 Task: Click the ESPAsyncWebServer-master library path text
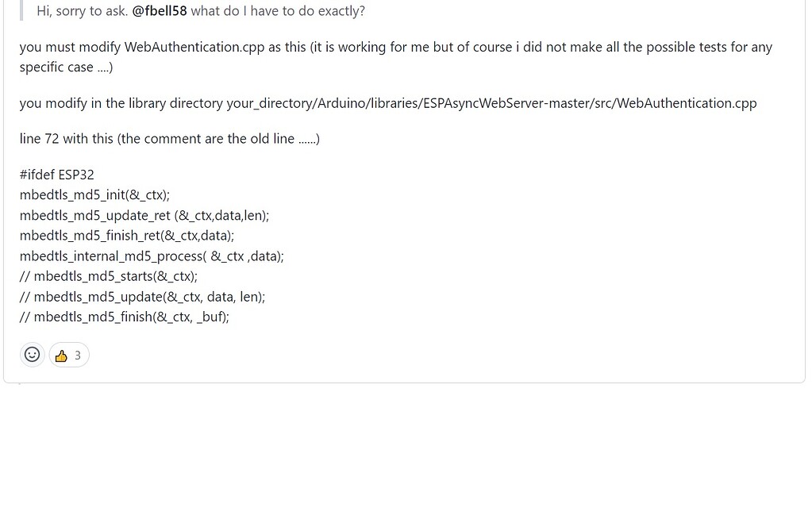click(x=491, y=103)
